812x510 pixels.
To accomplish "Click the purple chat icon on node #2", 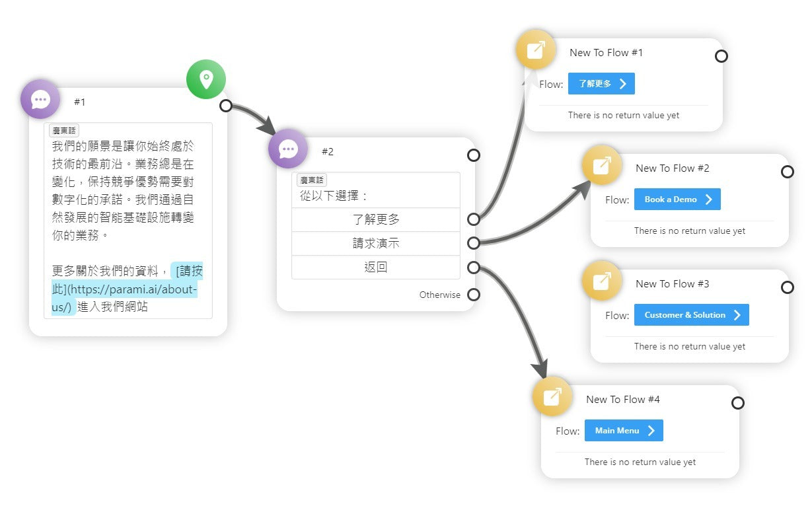I will 288,149.
